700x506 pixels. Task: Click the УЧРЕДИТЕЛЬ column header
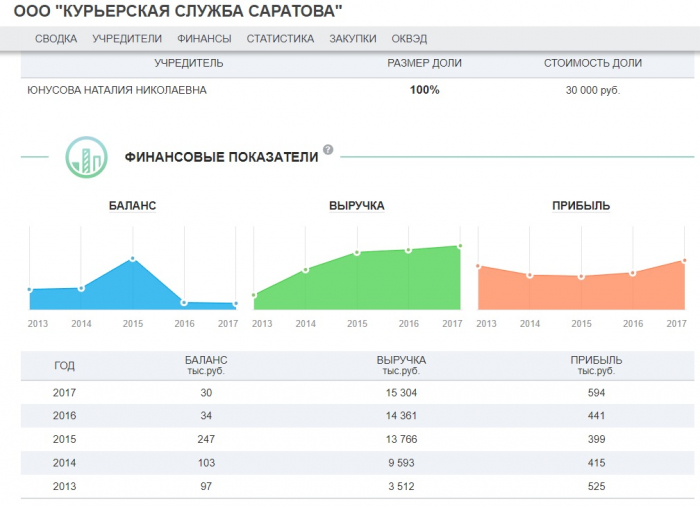pos(189,63)
